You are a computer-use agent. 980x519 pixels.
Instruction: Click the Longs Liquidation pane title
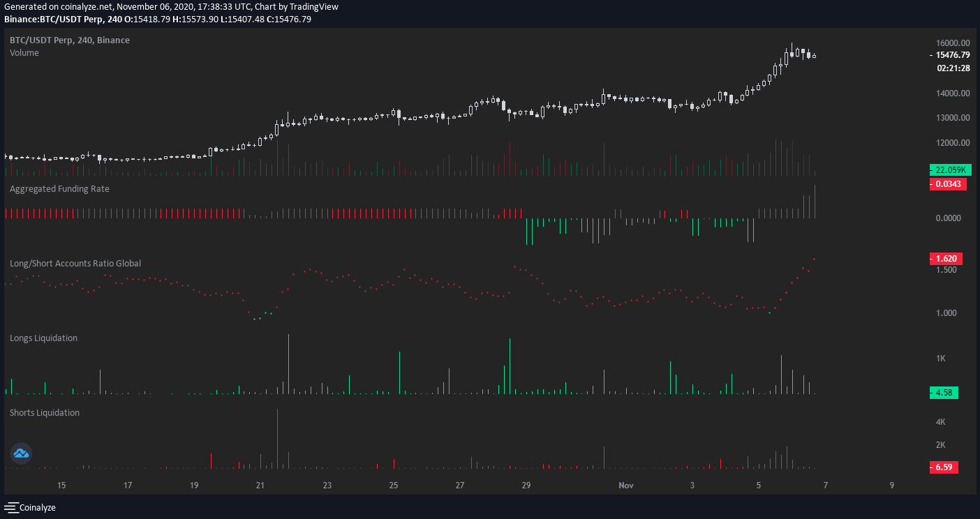[x=43, y=338]
